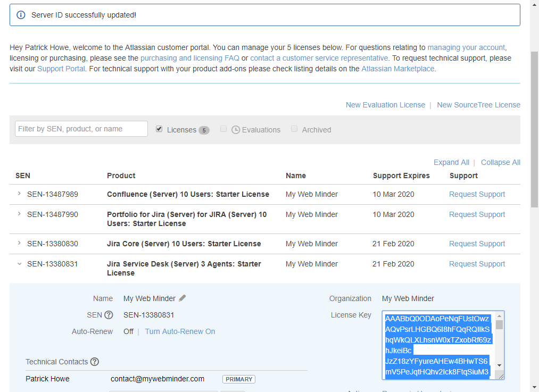This screenshot has width=539, height=392.
Task: Click the License Key scrollbar thumb
Action: click(x=500, y=324)
